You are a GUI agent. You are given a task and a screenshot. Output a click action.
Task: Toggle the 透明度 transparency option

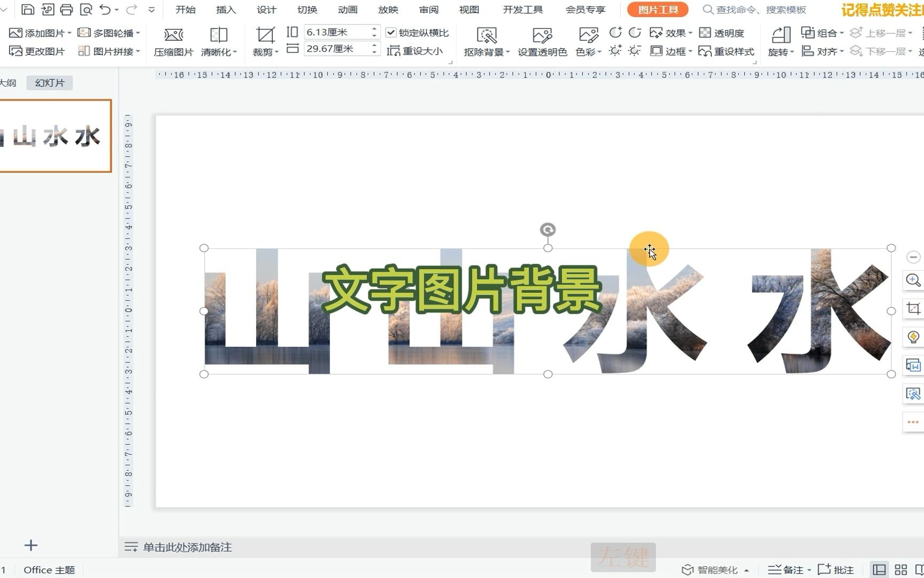(x=724, y=32)
